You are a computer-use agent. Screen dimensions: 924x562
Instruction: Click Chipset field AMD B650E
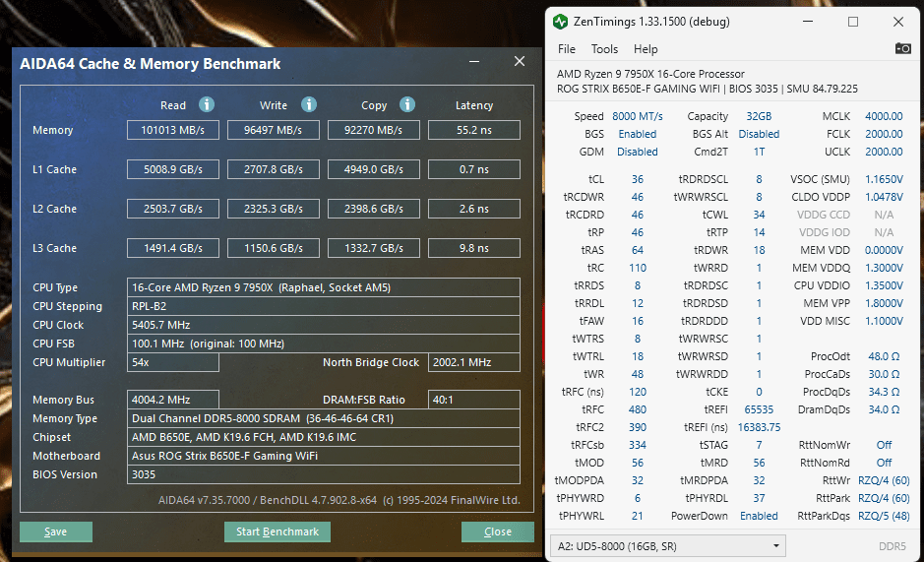[324, 437]
